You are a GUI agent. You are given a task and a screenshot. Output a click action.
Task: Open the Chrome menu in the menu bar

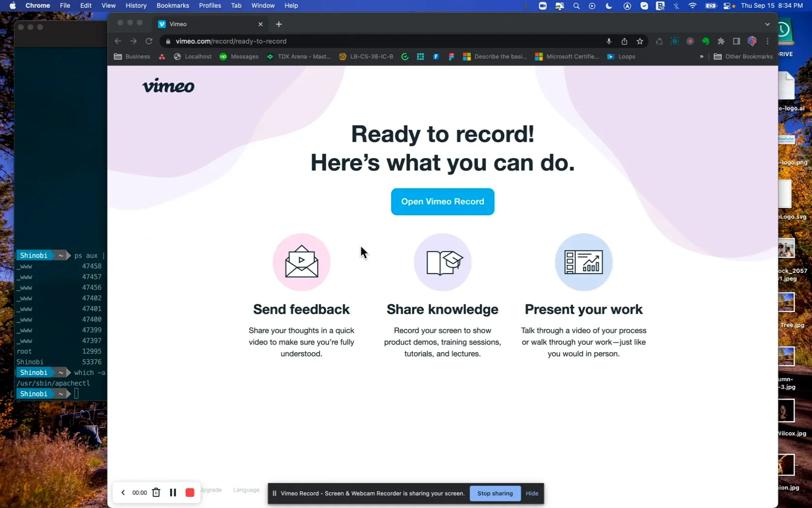point(38,5)
